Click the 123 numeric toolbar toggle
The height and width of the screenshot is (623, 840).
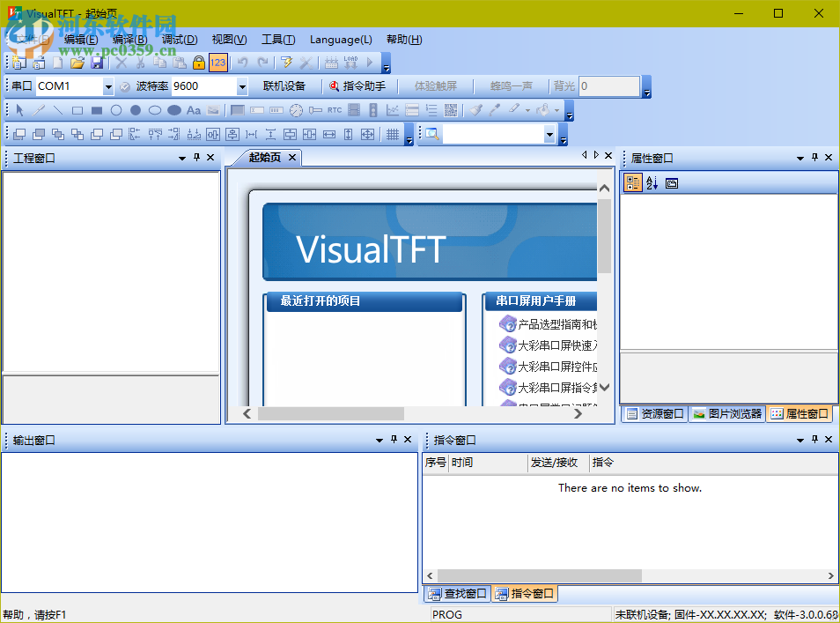tap(217, 63)
